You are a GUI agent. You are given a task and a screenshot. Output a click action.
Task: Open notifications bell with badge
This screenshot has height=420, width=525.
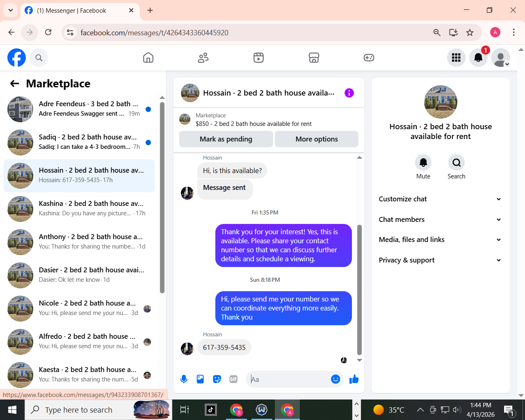tap(478, 58)
